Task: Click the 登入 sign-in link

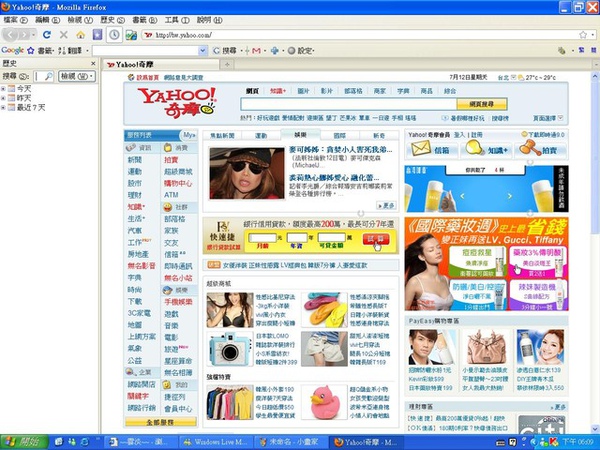Action: pos(459,135)
